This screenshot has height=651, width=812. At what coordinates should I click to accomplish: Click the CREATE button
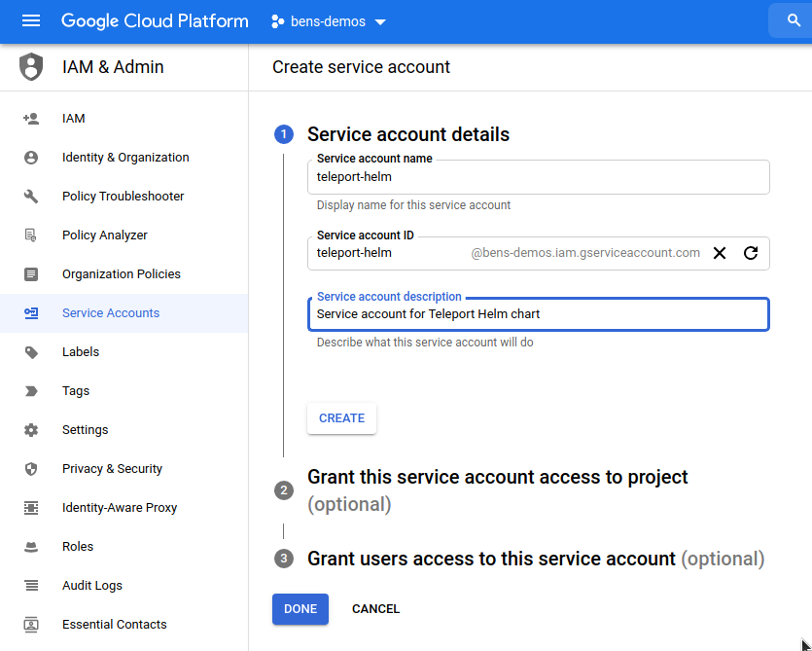[341, 416]
